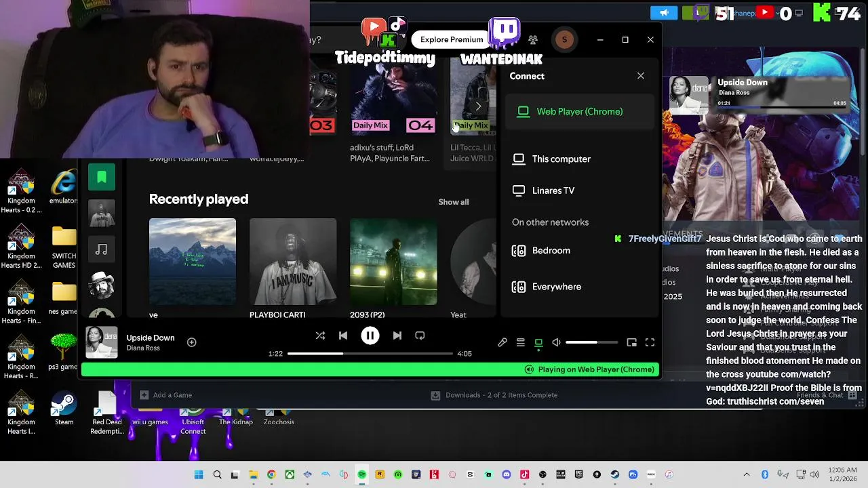Open Friend Activity icon in top bar
The width and height of the screenshot is (868, 488).
pos(533,40)
